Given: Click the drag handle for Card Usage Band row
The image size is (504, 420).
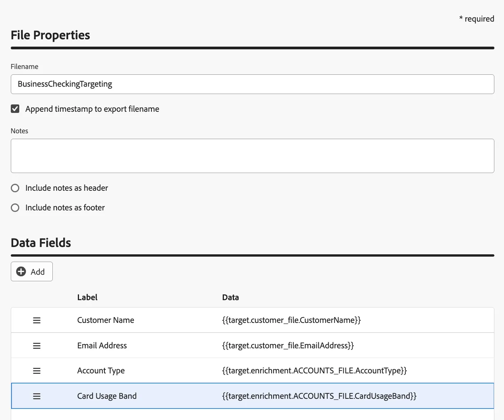Looking at the screenshot, I should pos(37,396).
